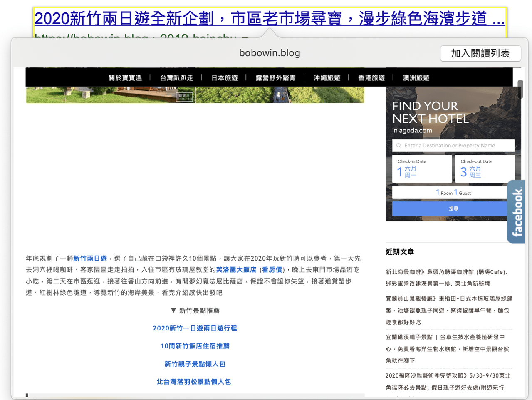
Task: Open recent article 2020福隆沙雕藝術季完整攻略
Action: (x=448, y=381)
